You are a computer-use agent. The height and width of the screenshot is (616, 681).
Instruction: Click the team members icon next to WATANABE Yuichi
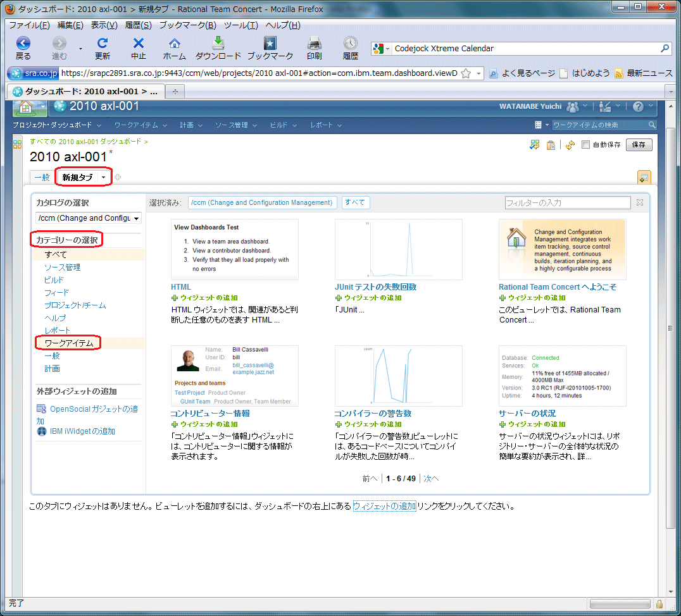(573, 106)
